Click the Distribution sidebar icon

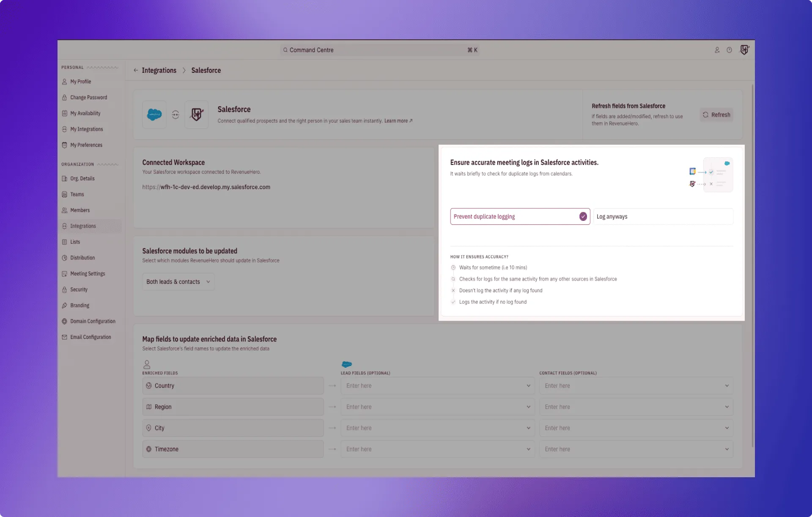[x=64, y=258]
